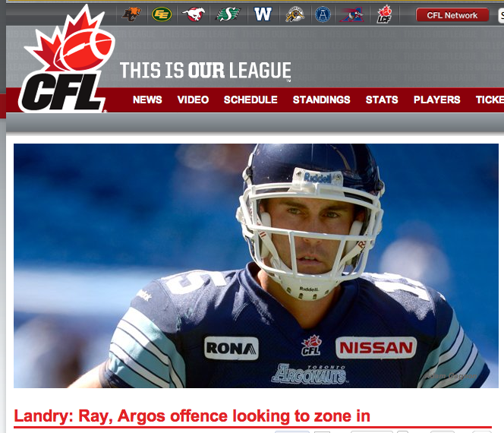Open the STANDINGS menu

[321, 100]
